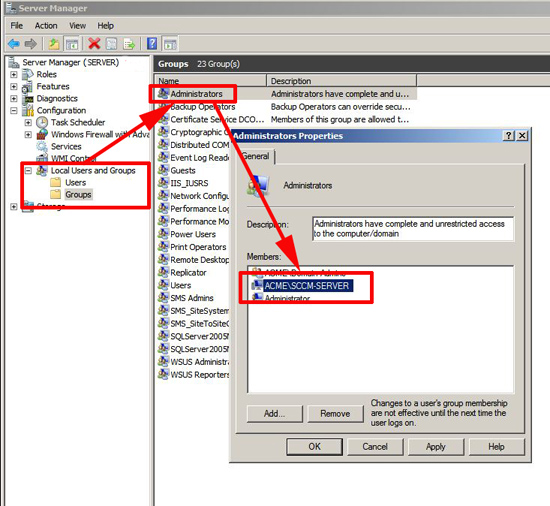Select the Administrators group row

(x=286, y=94)
